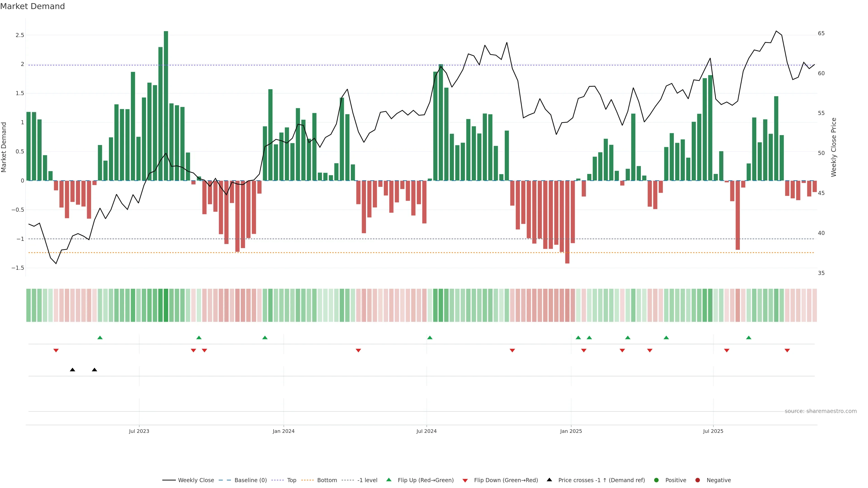Click the -1 level legend item

click(367, 480)
